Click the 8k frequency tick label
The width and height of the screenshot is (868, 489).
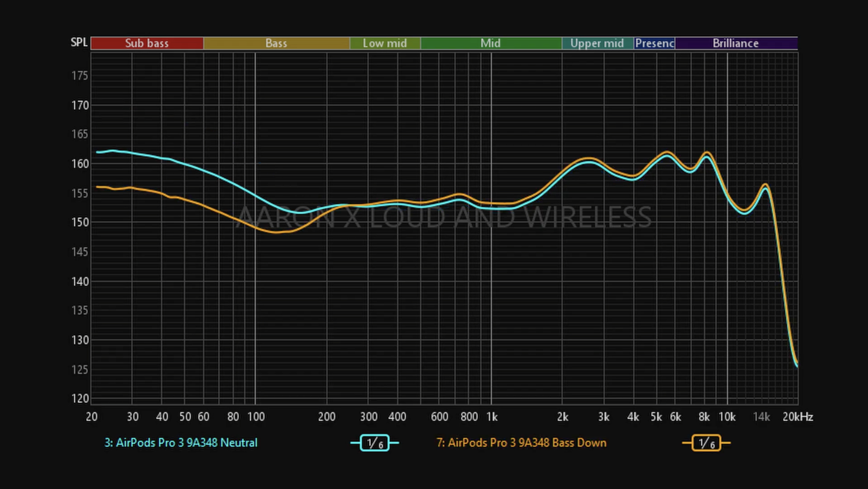pyautogui.click(x=704, y=417)
